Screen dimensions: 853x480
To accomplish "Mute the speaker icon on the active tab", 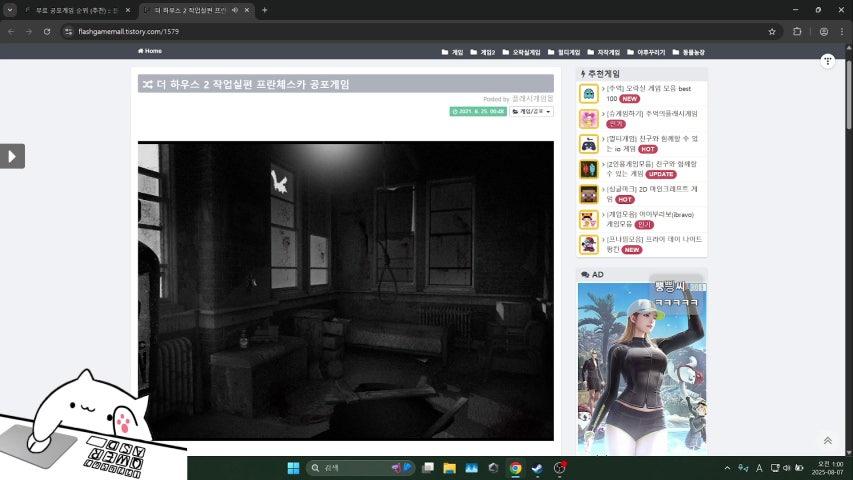I will pos(235,10).
